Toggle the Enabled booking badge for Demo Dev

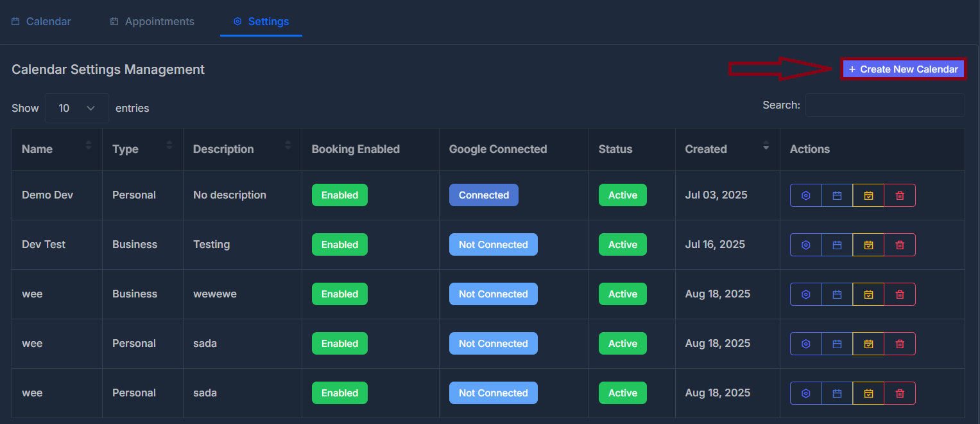pyautogui.click(x=340, y=195)
